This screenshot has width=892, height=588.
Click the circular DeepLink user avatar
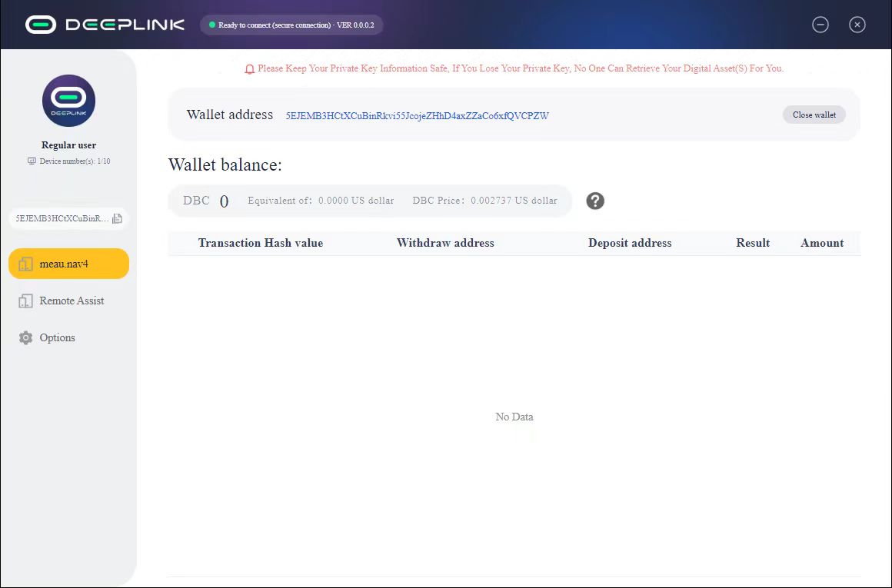(x=68, y=101)
